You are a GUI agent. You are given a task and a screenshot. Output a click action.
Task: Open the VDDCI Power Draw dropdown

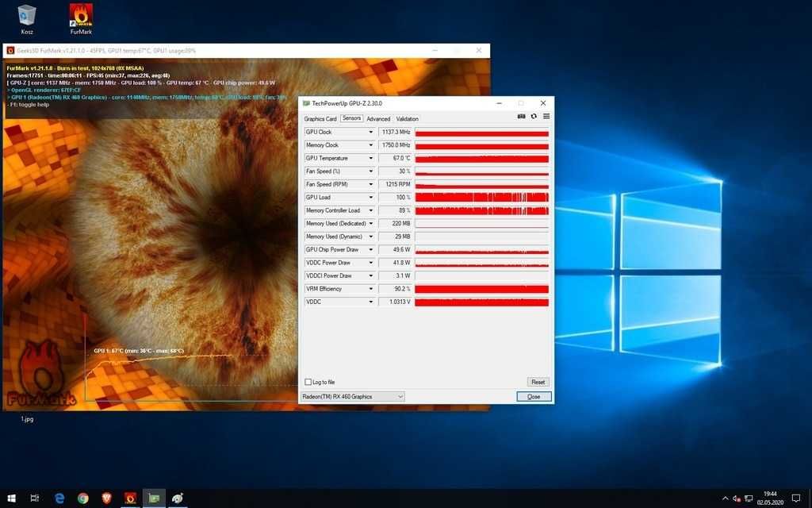coord(371,275)
